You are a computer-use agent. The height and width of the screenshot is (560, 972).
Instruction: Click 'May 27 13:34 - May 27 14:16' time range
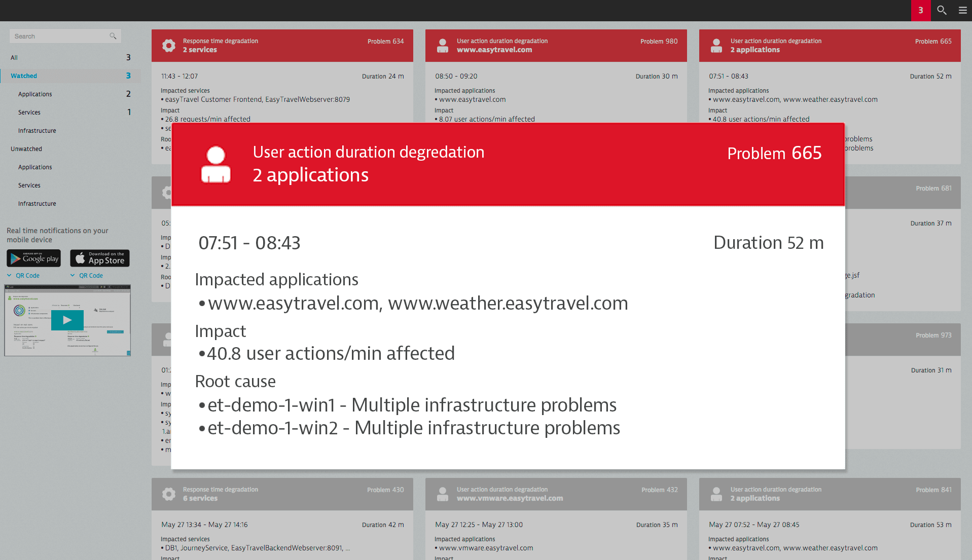tap(204, 525)
